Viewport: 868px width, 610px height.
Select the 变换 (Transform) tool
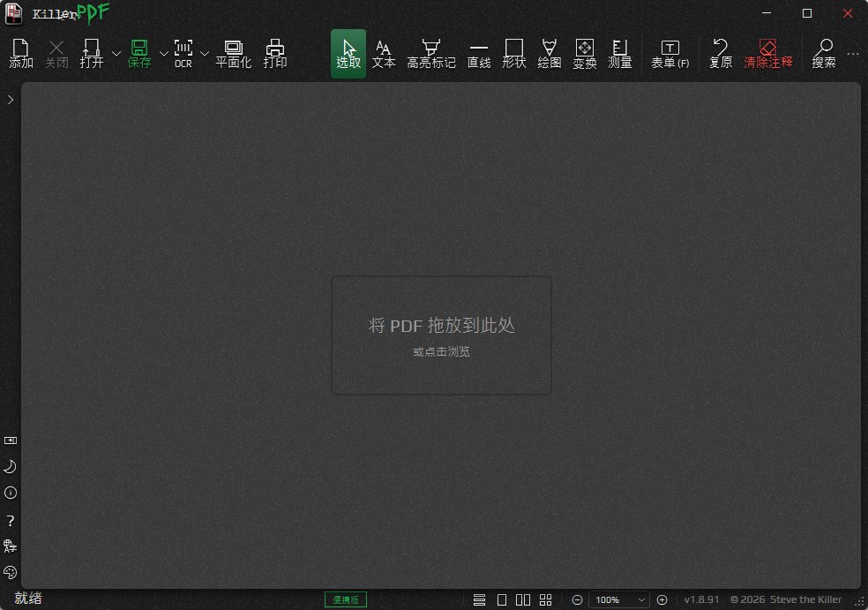pyautogui.click(x=585, y=54)
